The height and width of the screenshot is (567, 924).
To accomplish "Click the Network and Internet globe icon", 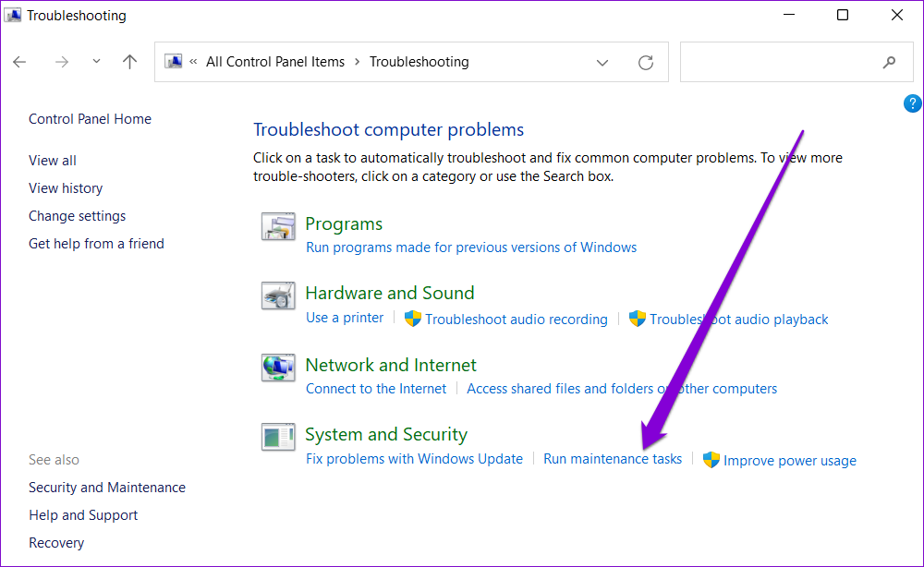I will [x=278, y=368].
